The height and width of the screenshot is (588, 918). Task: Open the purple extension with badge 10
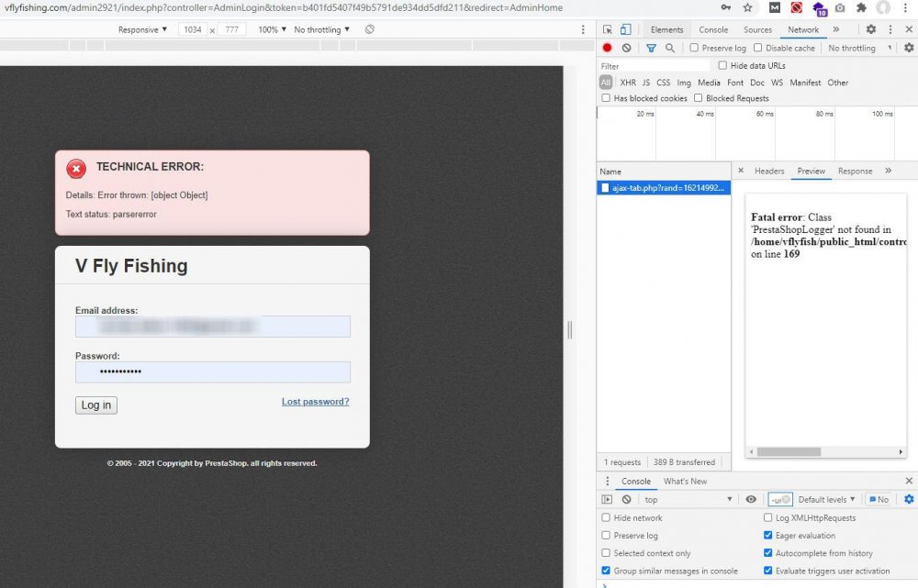[819, 8]
